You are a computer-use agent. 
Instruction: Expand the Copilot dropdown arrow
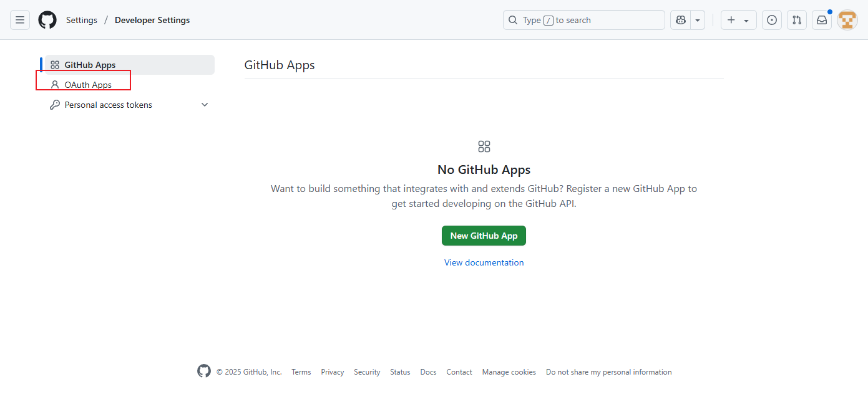pos(698,20)
